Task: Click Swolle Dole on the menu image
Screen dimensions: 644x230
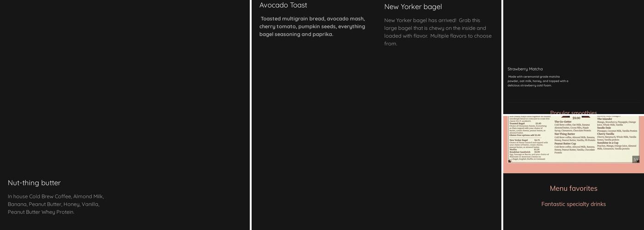Action: point(604,128)
